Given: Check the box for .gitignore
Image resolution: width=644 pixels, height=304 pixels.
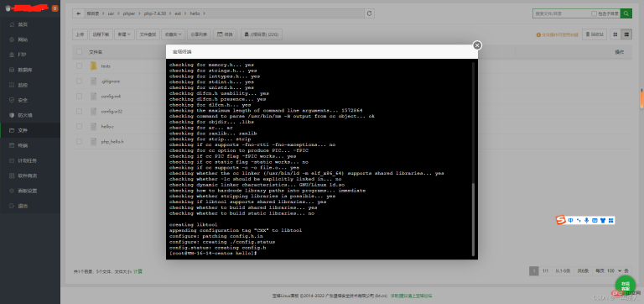Looking at the screenshot, I should pos(80,81).
